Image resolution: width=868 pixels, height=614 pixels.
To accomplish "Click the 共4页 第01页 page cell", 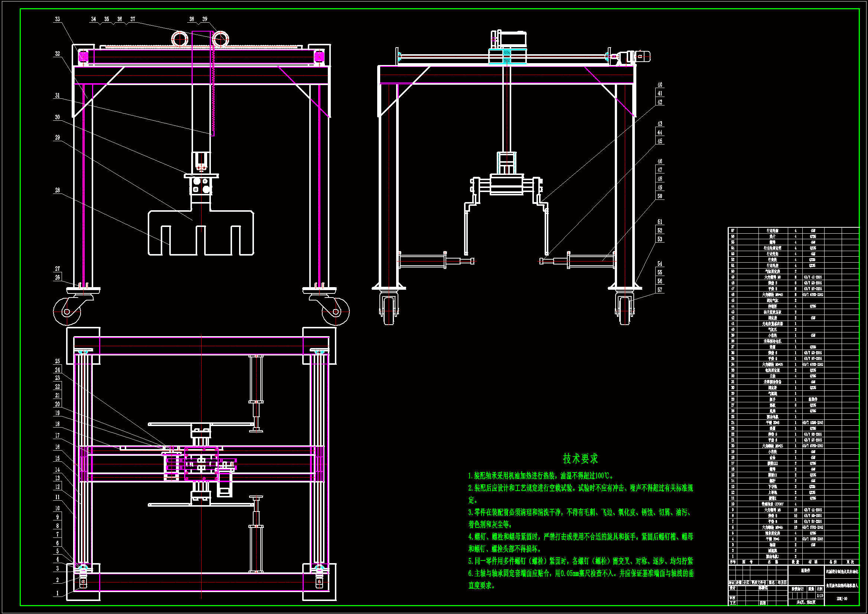I will coord(806,602).
